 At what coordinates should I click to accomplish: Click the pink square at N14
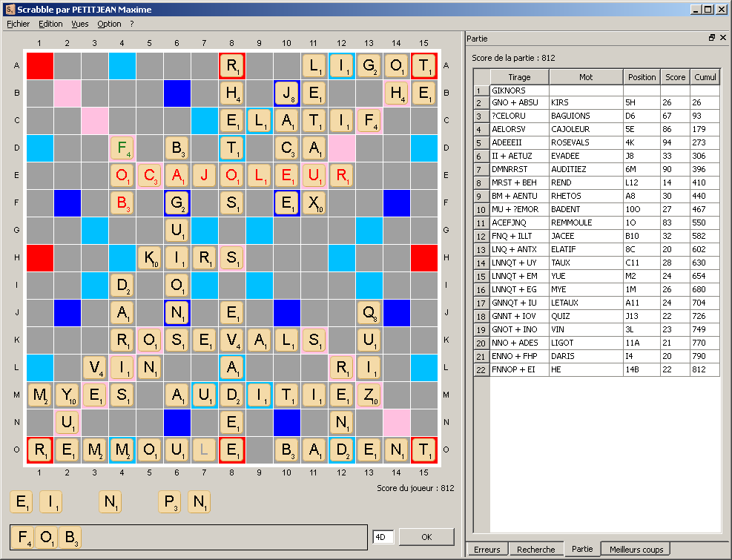396,422
